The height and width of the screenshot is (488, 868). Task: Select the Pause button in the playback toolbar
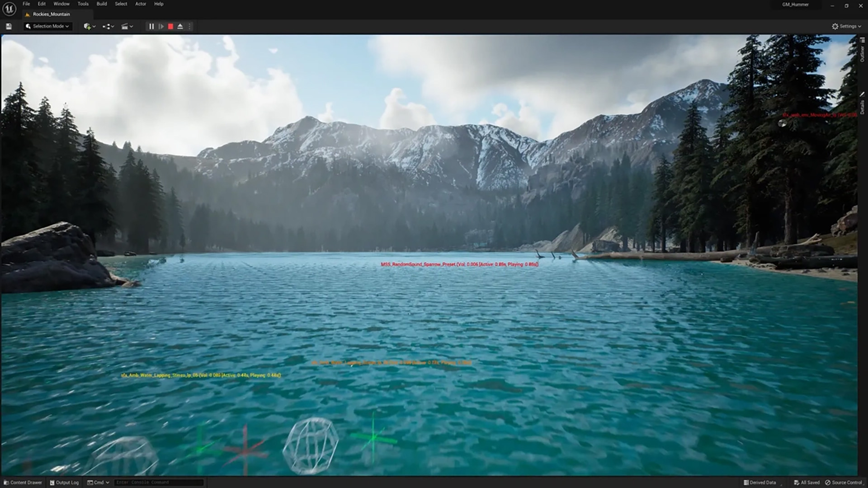151,26
